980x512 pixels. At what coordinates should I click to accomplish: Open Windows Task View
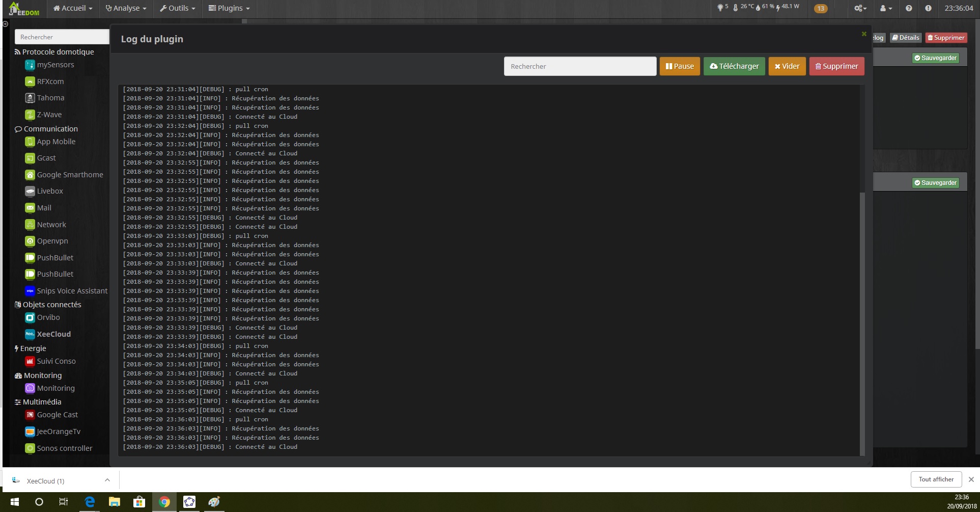[x=64, y=502]
